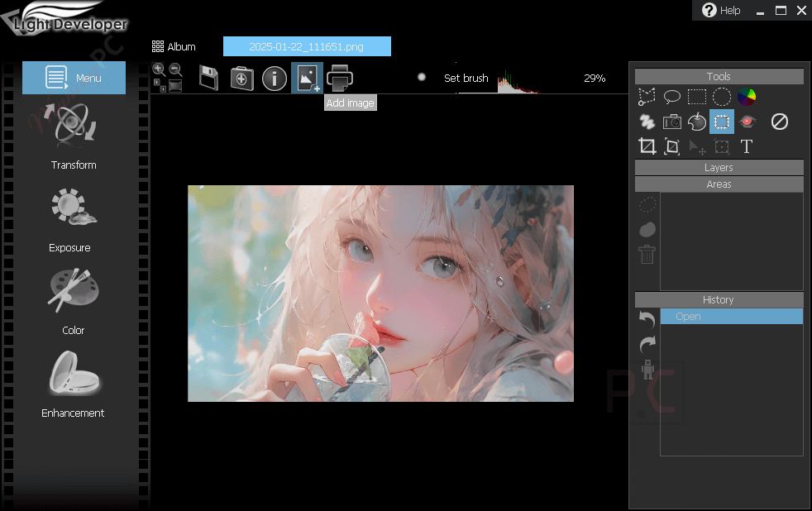Click the Set brush label
812x511 pixels.
tap(466, 79)
